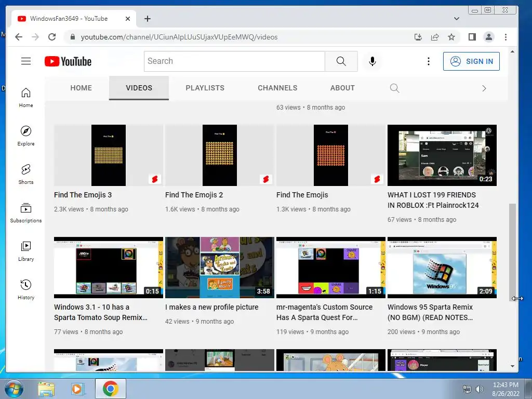Click the scrollbar up arrow
The width and height of the screenshot is (532, 399).
pyautogui.click(x=512, y=51)
